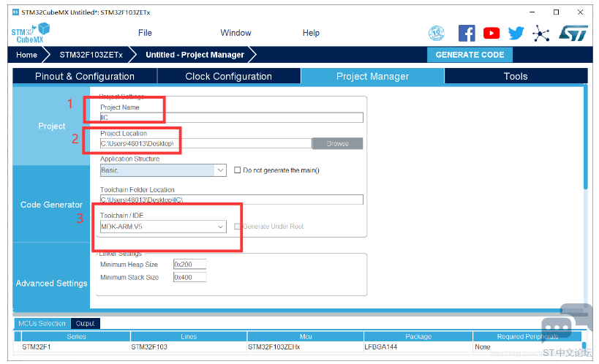The image size is (599, 364).
Task: Click the Minimum Heap Size field
Action: [x=189, y=265]
